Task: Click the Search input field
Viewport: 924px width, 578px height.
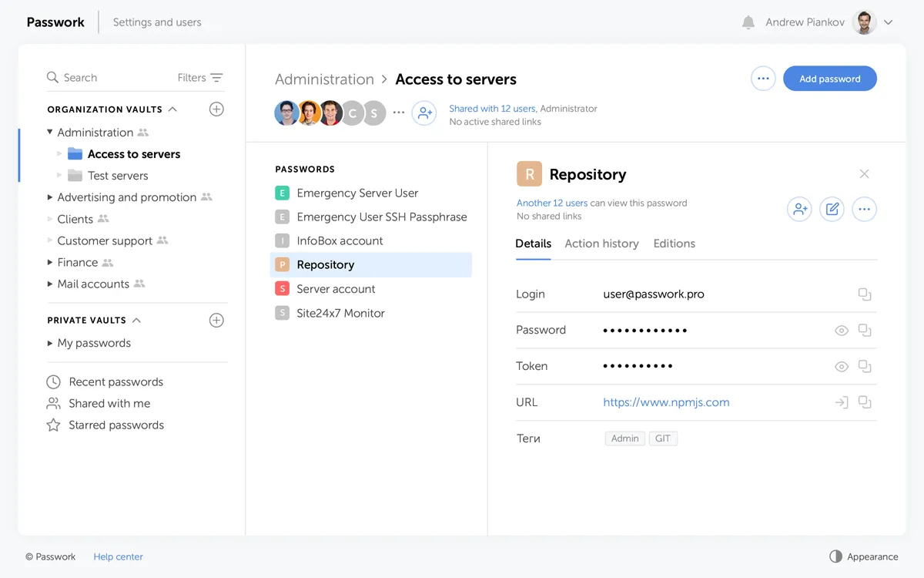Action: [x=108, y=78]
